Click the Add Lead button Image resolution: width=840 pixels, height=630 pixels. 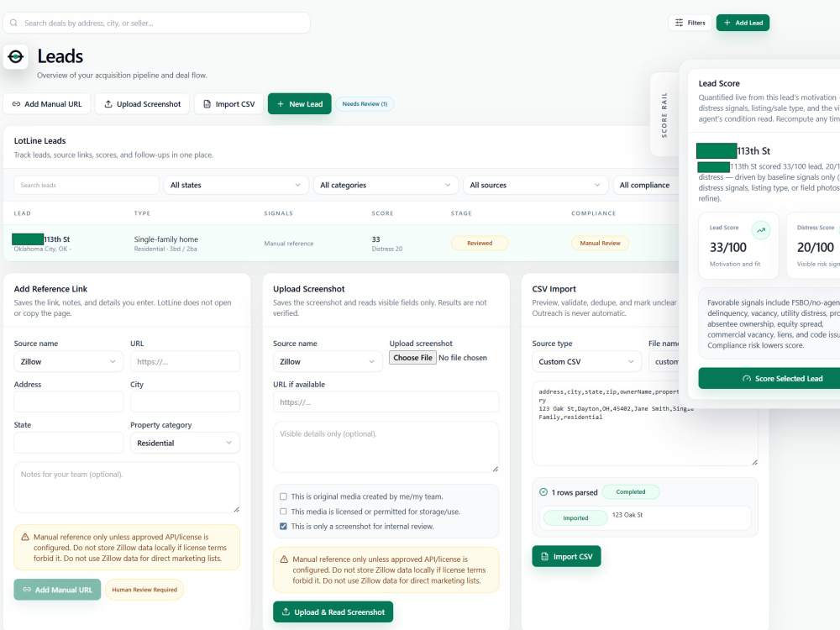(x=743, y=23)
